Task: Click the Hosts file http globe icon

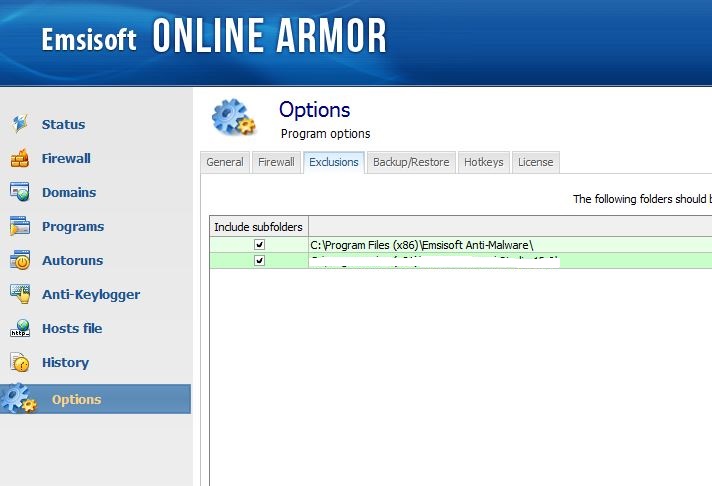Action: [20, 328]
